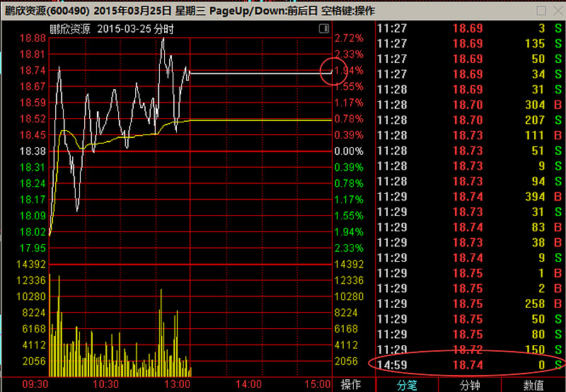The width and height of the screenshot is (566, 392).
Task: Switch to the 分钟 tab
Action: 470,385
